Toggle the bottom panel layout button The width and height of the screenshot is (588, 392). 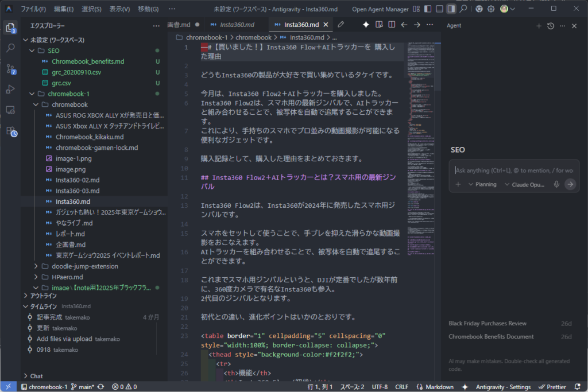point(439,9)
